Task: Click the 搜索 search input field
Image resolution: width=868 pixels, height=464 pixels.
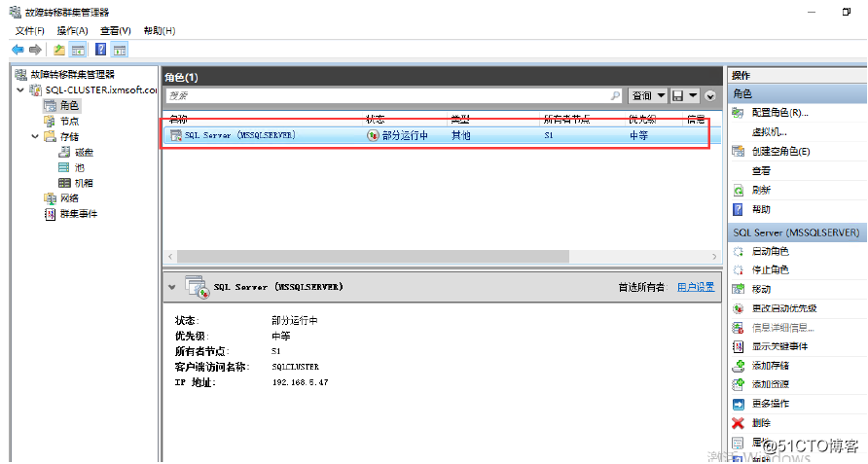Action: (387, 95)
